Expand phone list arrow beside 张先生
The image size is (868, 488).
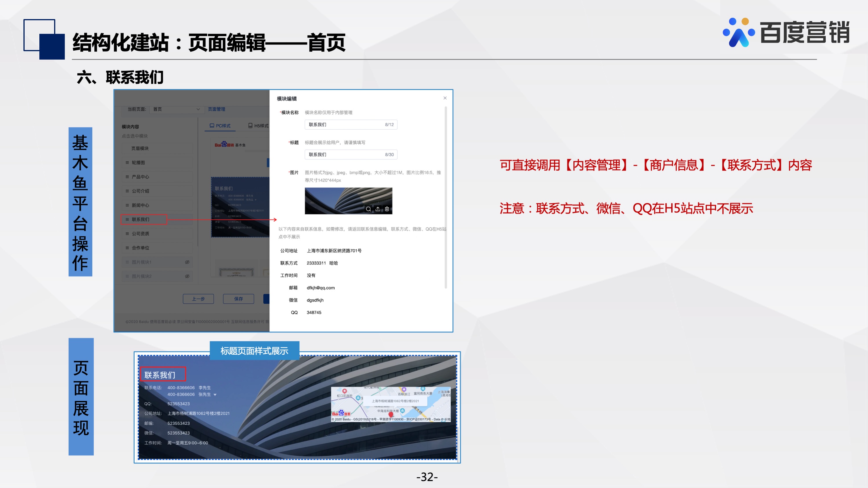(x=215, y=395)
